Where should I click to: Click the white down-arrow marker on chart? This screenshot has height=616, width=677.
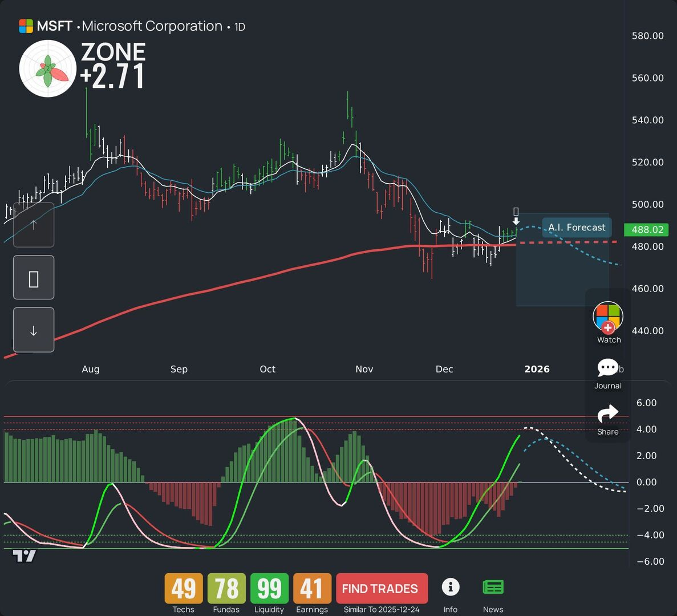pyautogui.click(x=516, y=221)
